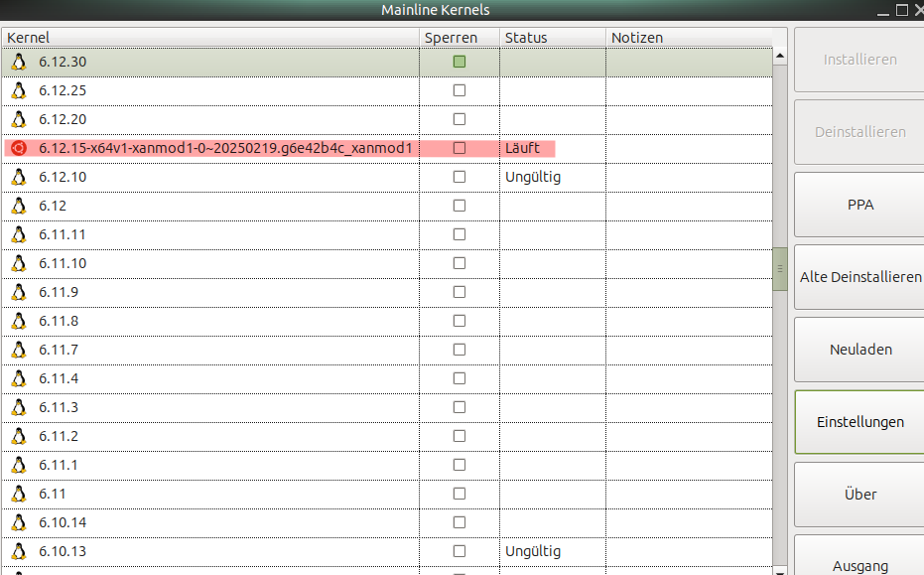Open Einstellungen settings

tap(859, 422)
